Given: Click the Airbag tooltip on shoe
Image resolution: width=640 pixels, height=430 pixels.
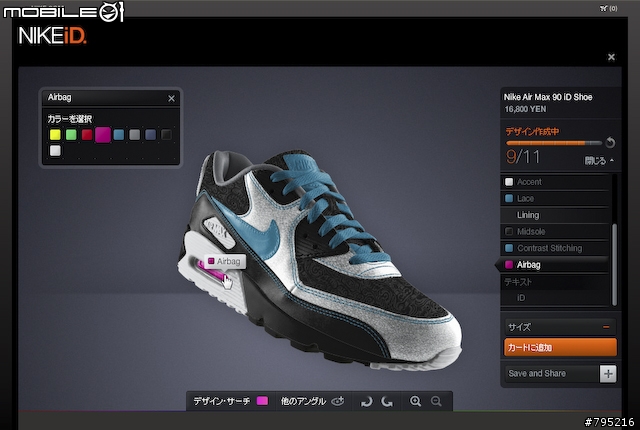Looking at the screenshot, I should [x=225, y=261].
